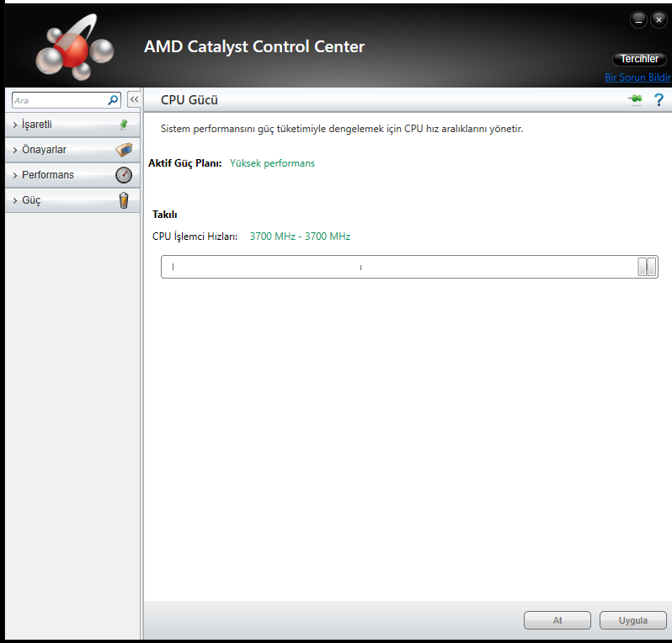Open help with question mark icon

659,100
